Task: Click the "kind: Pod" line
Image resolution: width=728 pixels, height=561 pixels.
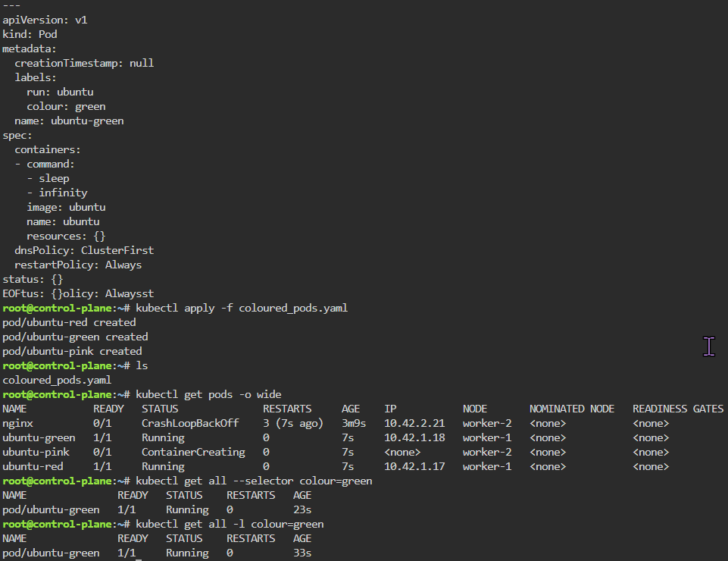Action: [x=30, y=34]
